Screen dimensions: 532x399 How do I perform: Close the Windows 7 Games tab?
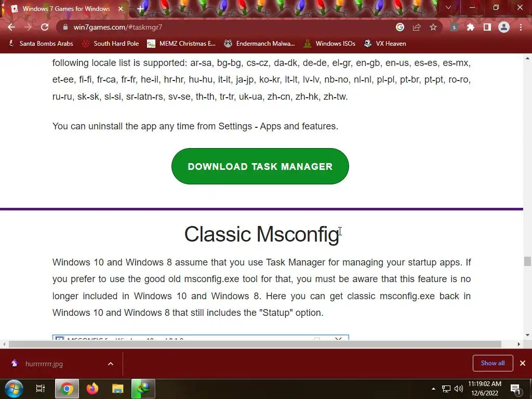click(121, 9)
